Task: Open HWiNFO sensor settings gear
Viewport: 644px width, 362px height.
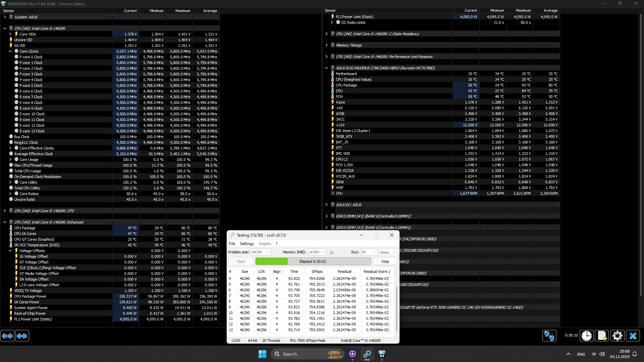Action: pos(617,336)
